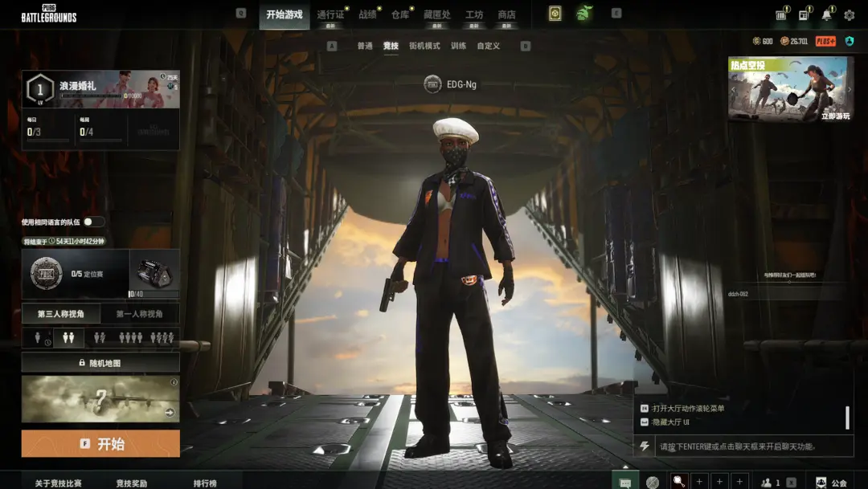Open the 通行证 tab
Screen dimensions: 868x489
point(330,15)
